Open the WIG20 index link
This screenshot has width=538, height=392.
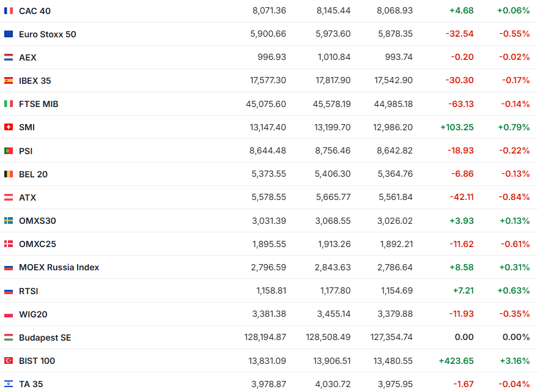[x=33, y=314]
